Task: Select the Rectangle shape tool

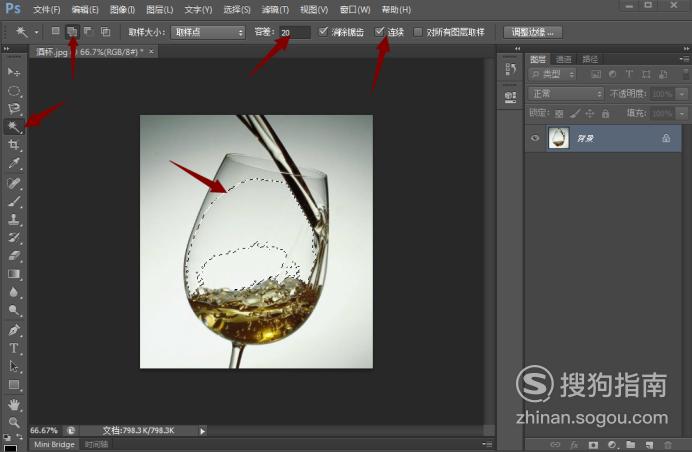Action: [14, 384]
